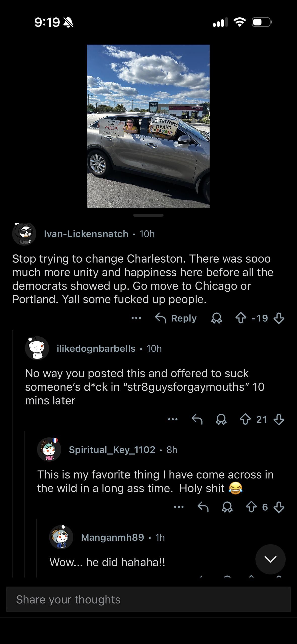297x644 pixels.
Task: Tap award icon on ilikedognbarbells' comment
Action: coord(221,420)
